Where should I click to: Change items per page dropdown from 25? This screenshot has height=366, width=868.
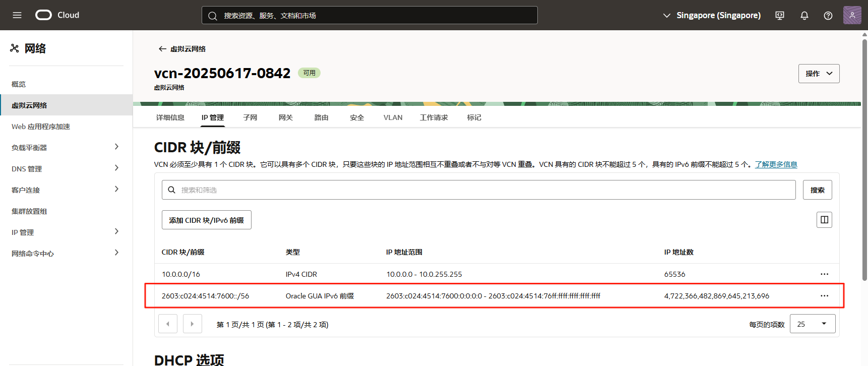click(x=812, y=324)
